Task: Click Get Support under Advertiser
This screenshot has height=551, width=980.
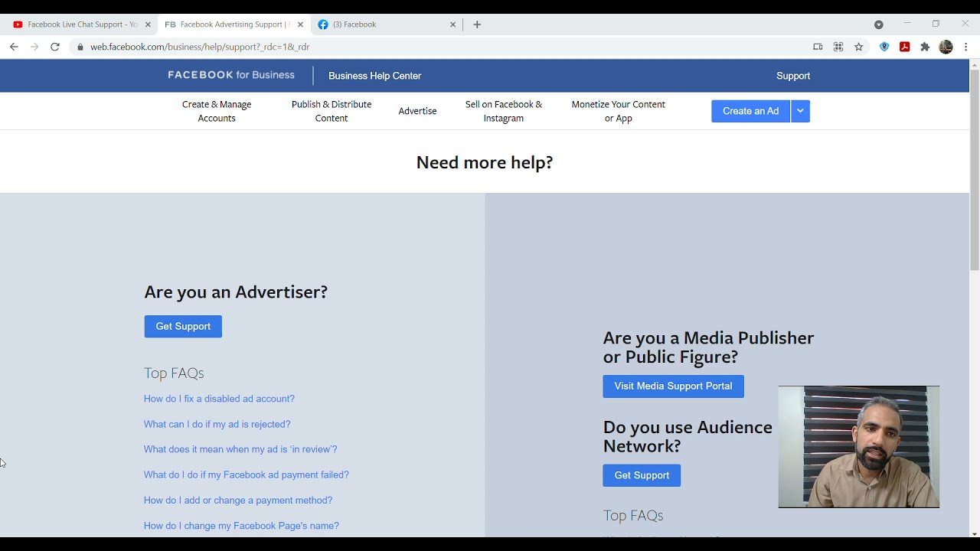Action: pyautogui.click(x=183, y=326)
